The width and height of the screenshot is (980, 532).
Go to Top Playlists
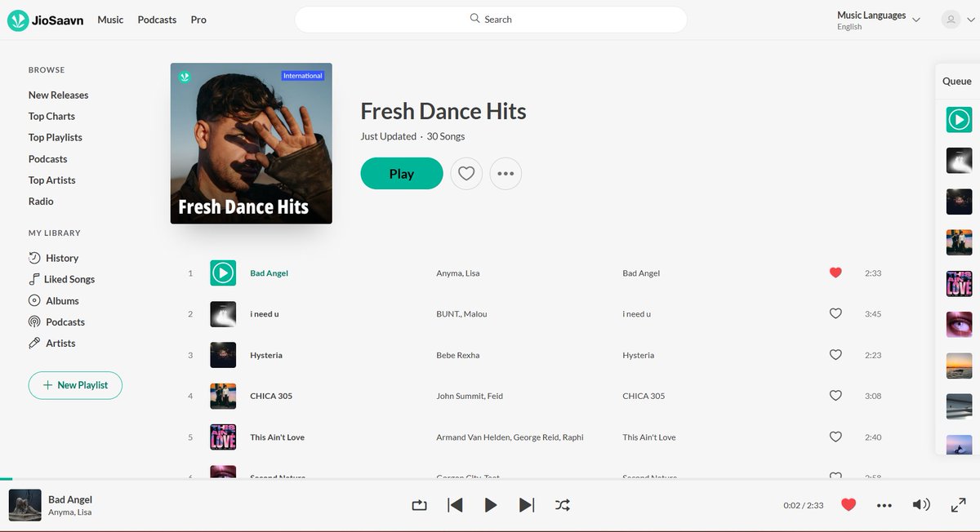coord(55,137)
